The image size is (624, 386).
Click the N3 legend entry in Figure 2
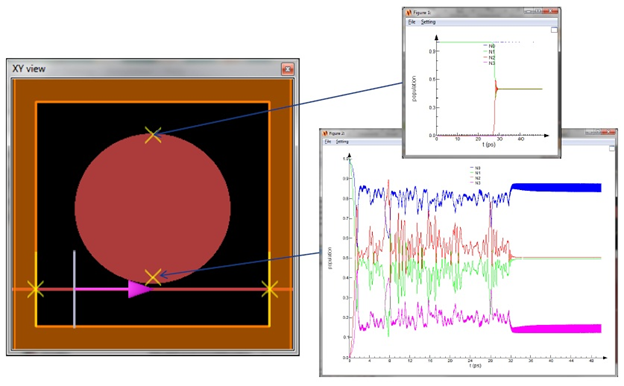[x=475, y=183]
